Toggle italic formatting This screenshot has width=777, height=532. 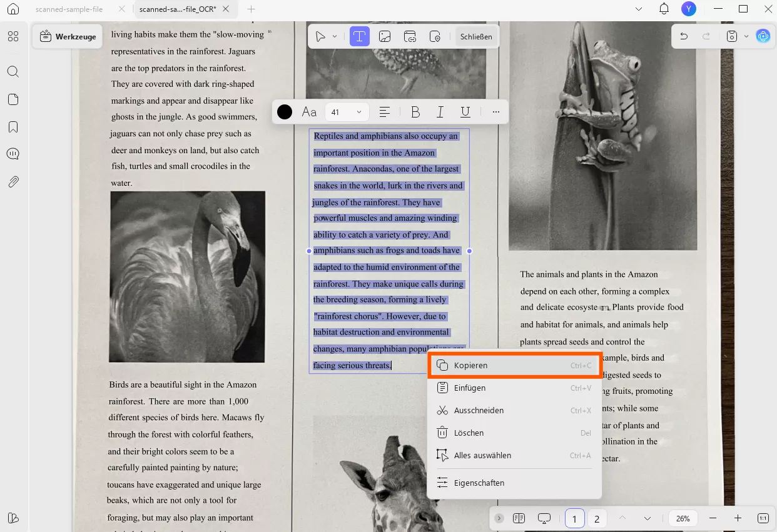click(440, 112)
